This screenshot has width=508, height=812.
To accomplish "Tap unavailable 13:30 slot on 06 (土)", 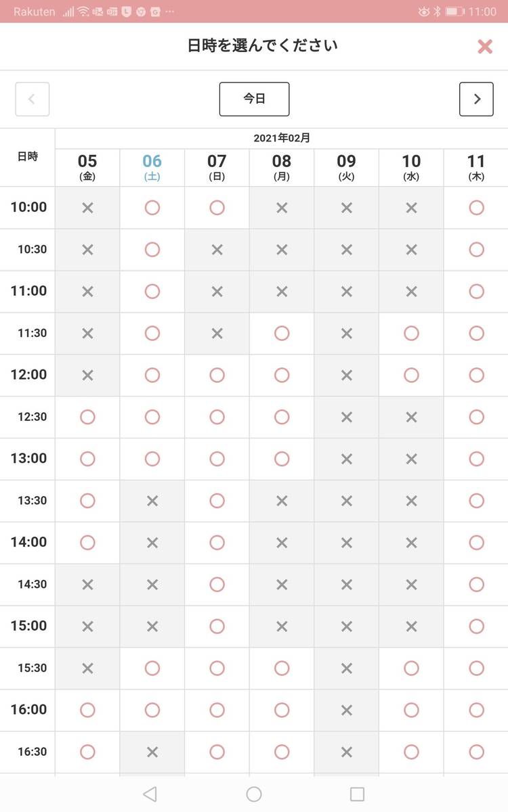I will [x=152, y=501].
